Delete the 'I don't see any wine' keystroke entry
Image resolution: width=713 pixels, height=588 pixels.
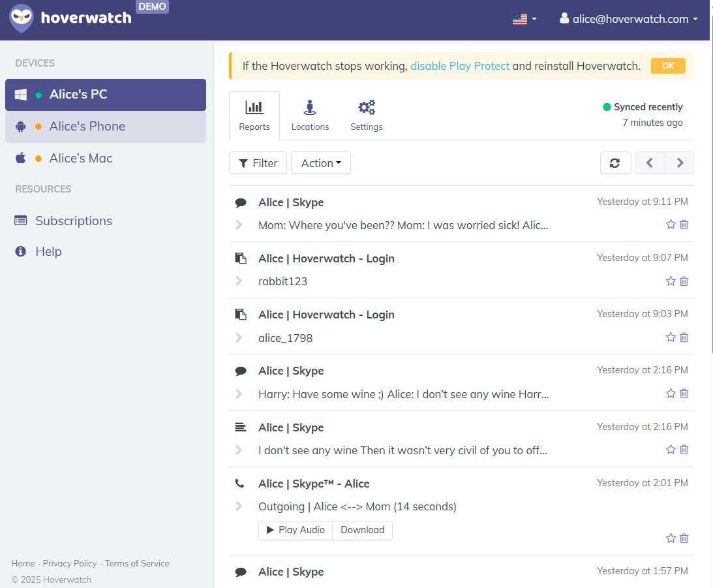click(x=684, y=450)
